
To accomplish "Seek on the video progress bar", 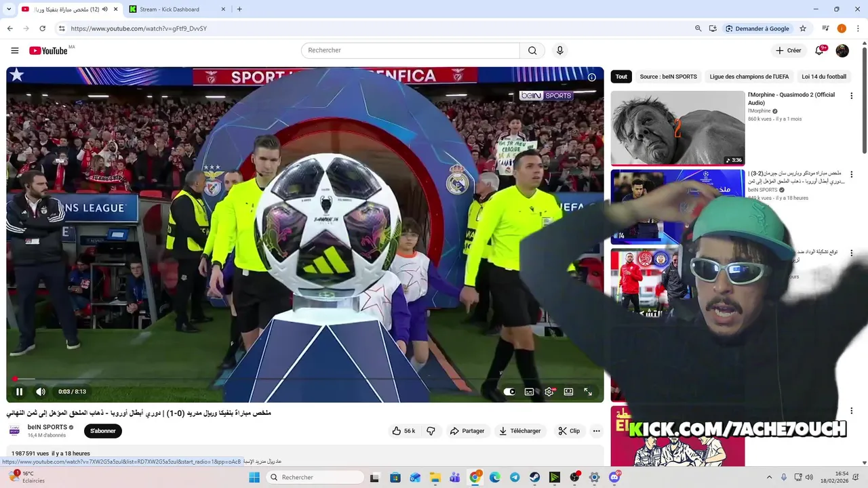I will pyautogui.click(x=305, y=379).
